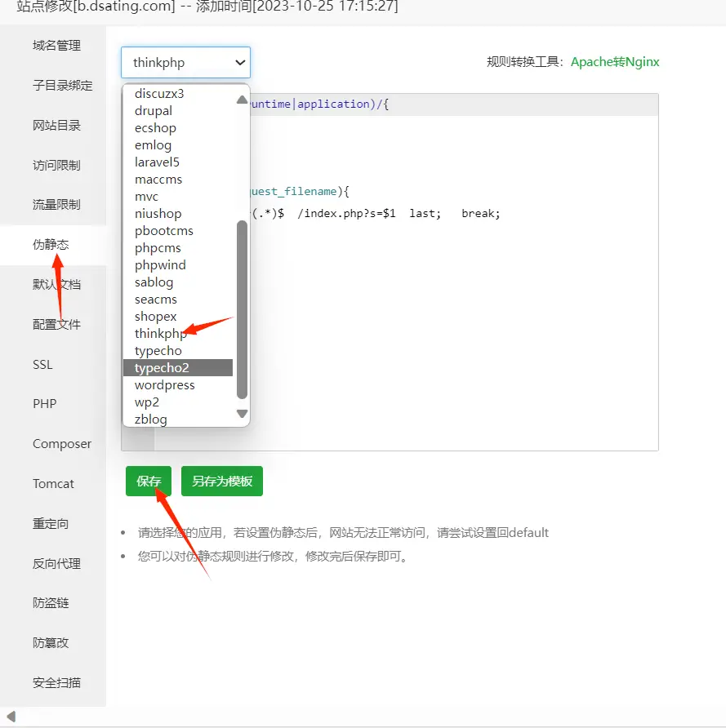
Task: Open the PHP version tab
Action: tap(44, 404)
